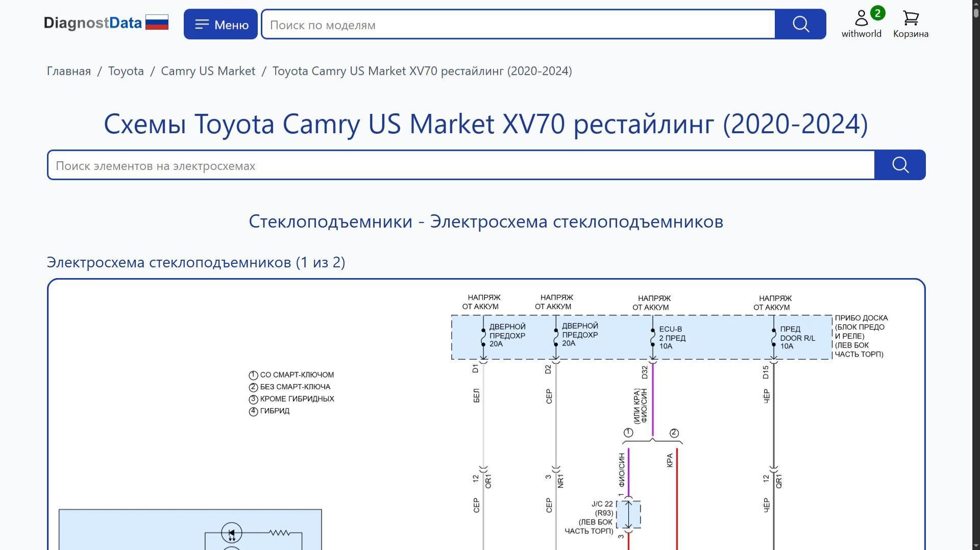The width and height of the screenshot is (980, 550).
Task: Click the J/C 22 (R93) junction connector label
Action: coord(589,517)
